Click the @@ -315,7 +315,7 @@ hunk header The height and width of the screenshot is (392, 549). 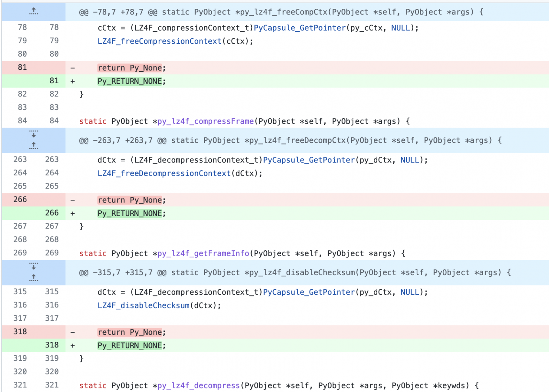click(295, 273)
